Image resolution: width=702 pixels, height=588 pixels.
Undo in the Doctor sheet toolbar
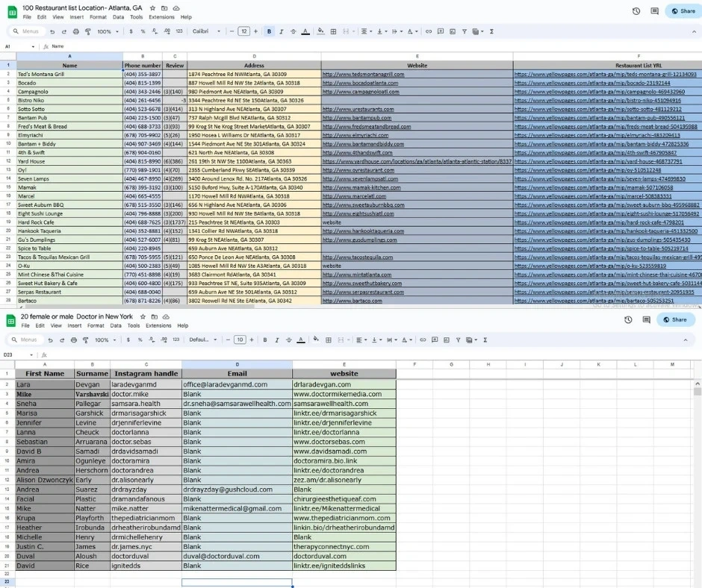point(51,340)
